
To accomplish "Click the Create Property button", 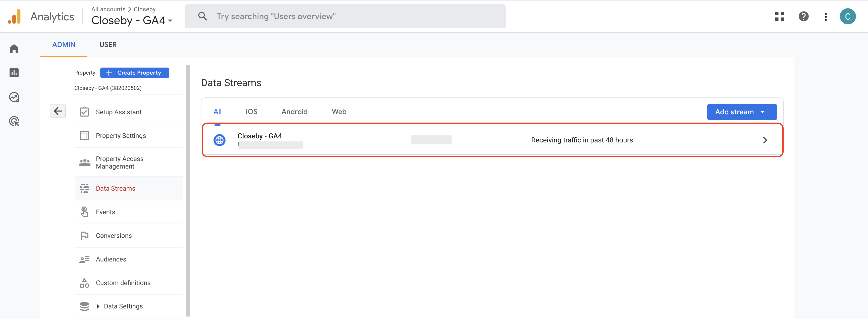I will [x=134, y=73].
